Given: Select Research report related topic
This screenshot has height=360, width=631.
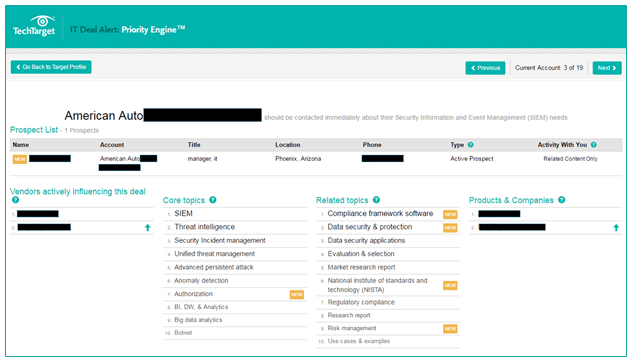Looking at the screenshot, I should tap(349, 316).
